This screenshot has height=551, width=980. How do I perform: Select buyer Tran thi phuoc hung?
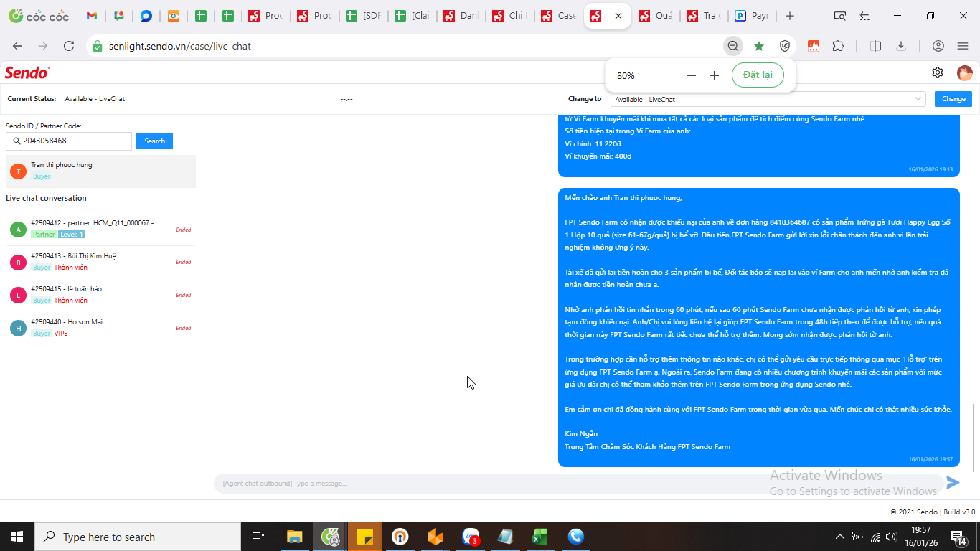[x=100, y=171]
